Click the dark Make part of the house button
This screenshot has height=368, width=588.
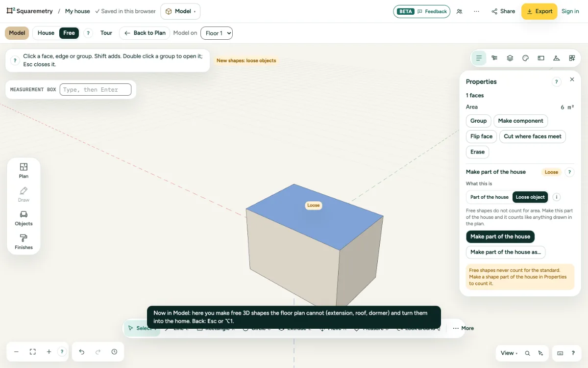coord(500,237)
